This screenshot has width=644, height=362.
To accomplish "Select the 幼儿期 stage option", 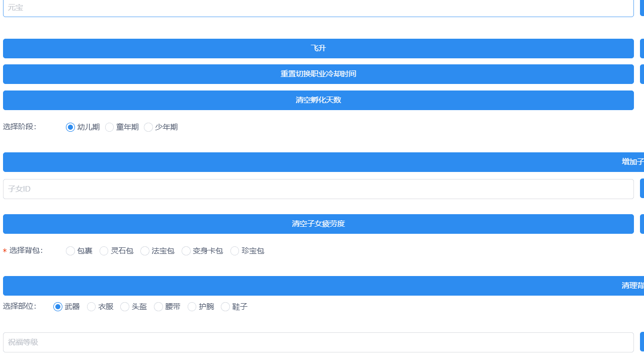I will coord(70,127).
